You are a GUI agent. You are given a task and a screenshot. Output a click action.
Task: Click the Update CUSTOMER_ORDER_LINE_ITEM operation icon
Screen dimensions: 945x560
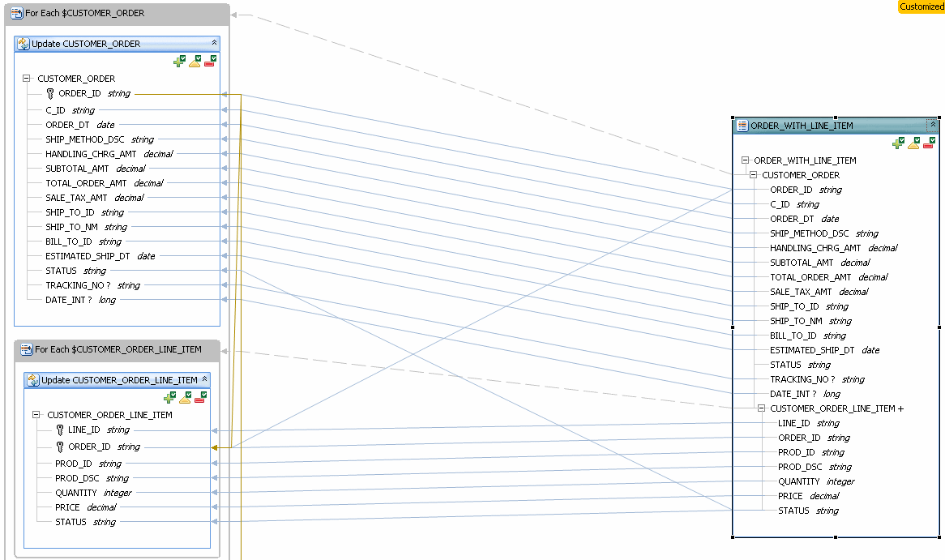[x=33, y=380]
